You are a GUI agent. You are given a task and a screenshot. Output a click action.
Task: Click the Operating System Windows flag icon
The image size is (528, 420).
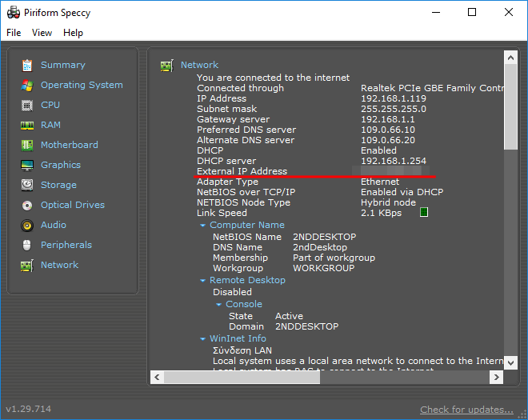tap(27, 86)
